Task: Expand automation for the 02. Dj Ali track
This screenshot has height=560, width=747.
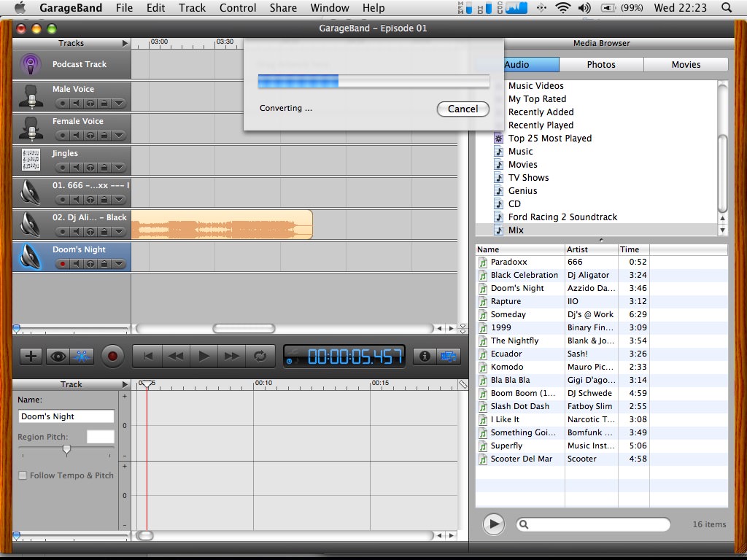Action: coord(119,231)
